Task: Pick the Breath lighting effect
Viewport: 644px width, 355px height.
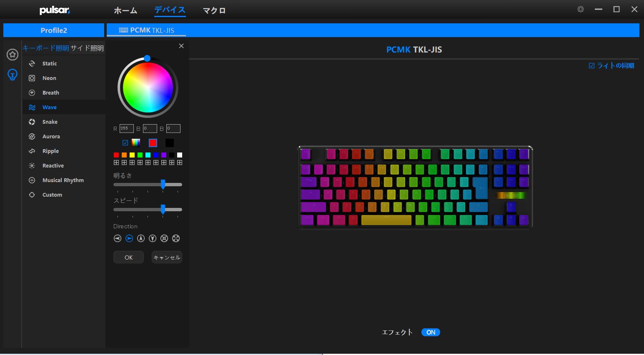Action: point(64,92)
